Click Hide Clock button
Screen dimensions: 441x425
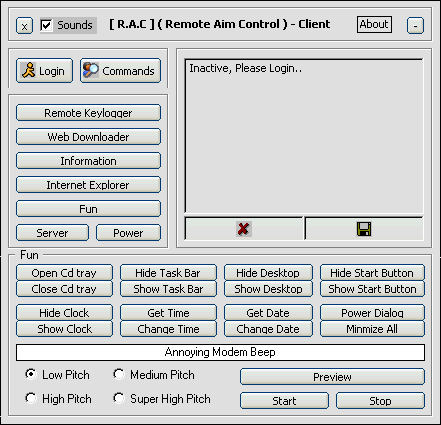tap(64, 313)
